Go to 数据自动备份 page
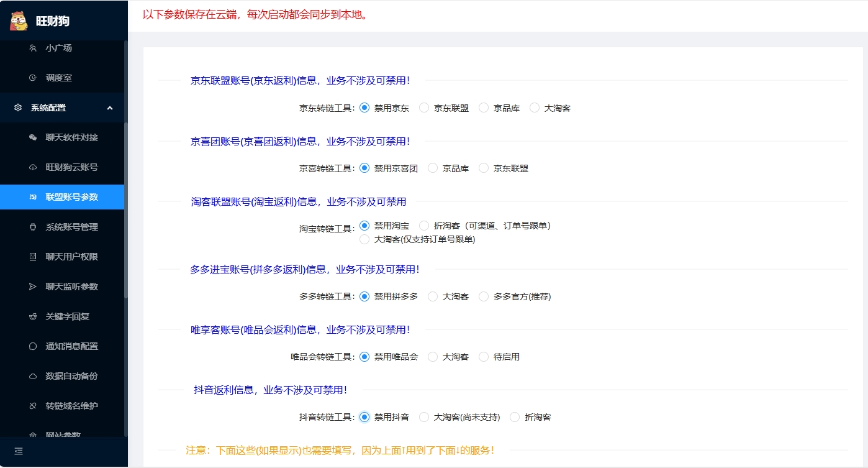The height and width of the screenshot is (468, 868). point(71,376)
